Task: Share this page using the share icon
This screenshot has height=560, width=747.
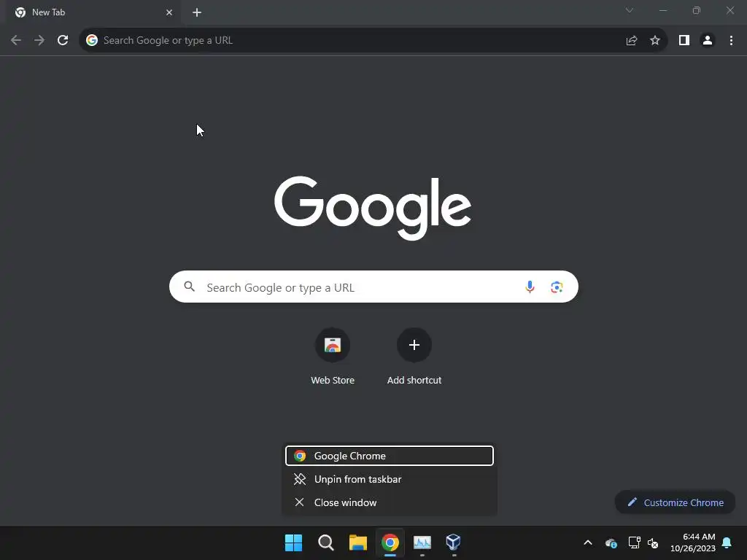Action: tap(632, 41)
